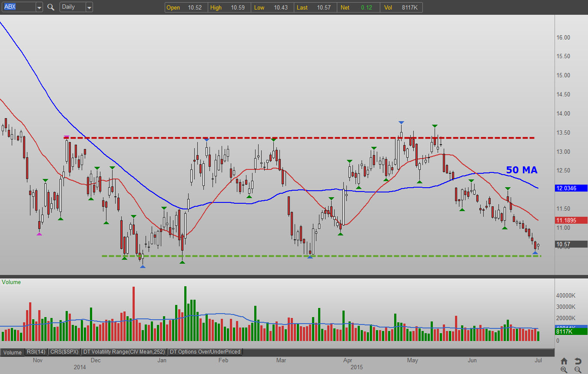Click the ABX ticker symbol input field
The width and height of the screenshot is (588, 374).
click(19, 7)
